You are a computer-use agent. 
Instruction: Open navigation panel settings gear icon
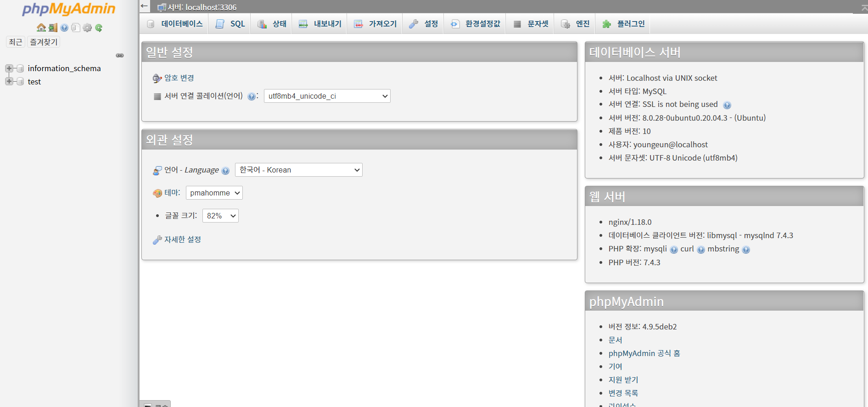[x=87, y=28]
